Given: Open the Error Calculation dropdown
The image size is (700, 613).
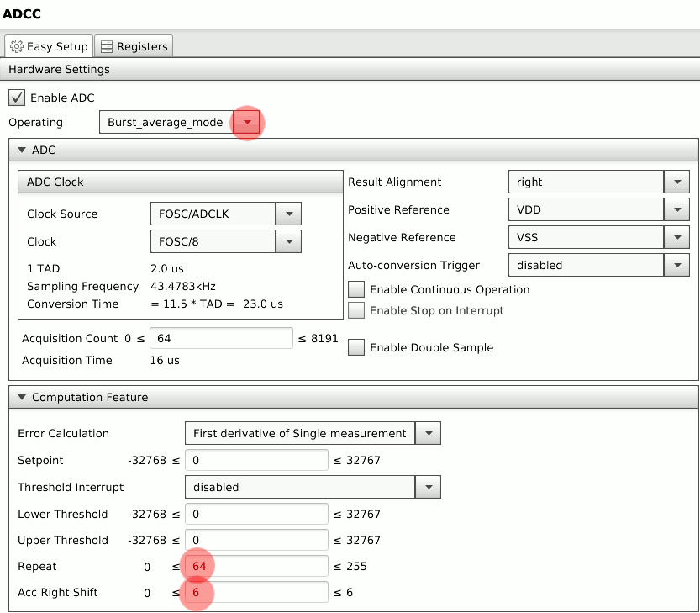Looking at the screenshot, I should [428, 434].
